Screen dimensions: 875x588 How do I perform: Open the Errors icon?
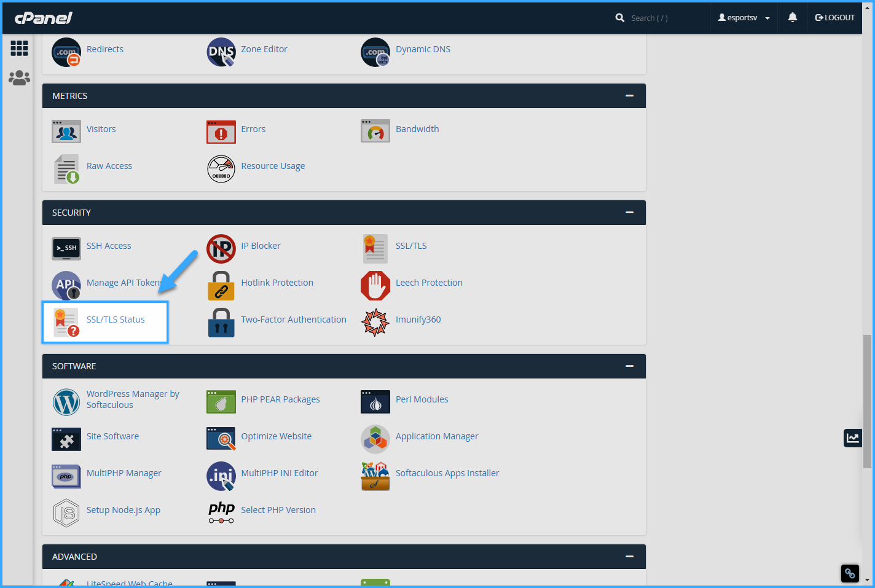click(221, 131)
